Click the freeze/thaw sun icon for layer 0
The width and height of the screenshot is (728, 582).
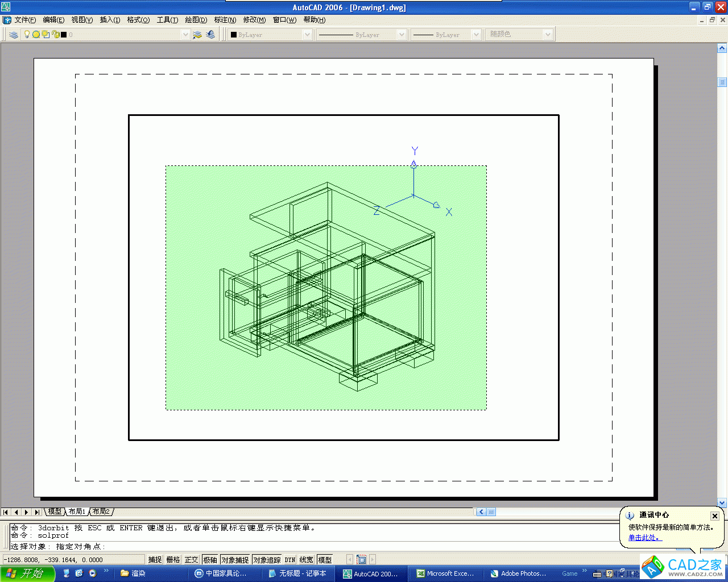36,34
